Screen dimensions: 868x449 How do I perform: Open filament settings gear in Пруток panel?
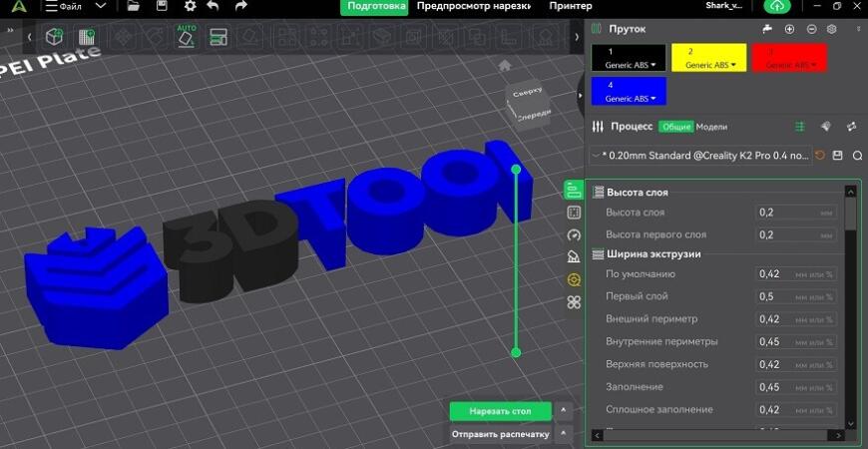(831, 29)
